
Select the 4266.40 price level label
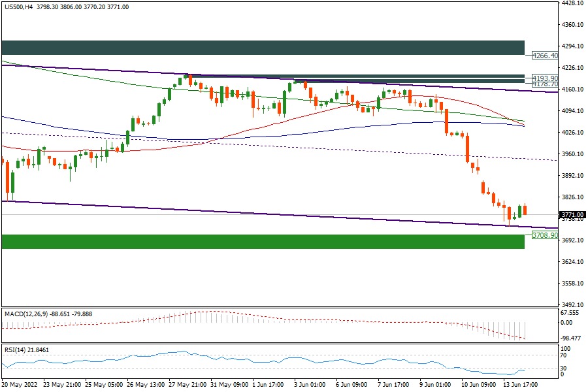544,56
